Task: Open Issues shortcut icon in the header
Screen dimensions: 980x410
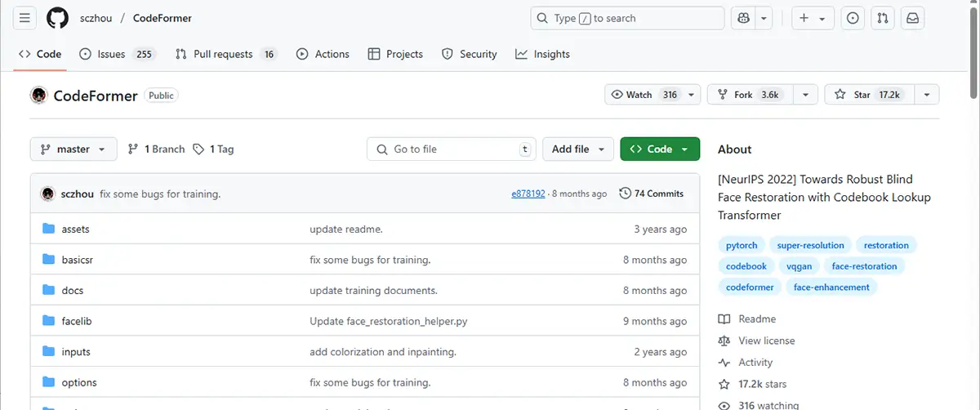Action: (x=853, y=18)
